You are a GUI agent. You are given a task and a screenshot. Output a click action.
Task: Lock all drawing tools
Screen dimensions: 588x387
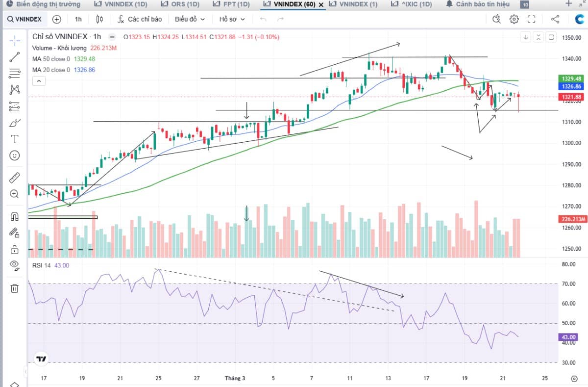pos(15,249)
